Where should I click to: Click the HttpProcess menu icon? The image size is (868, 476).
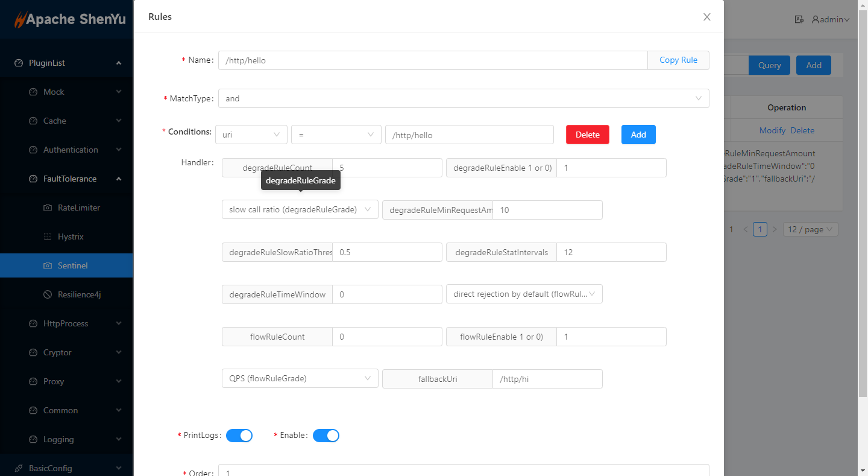coord(33,323)
